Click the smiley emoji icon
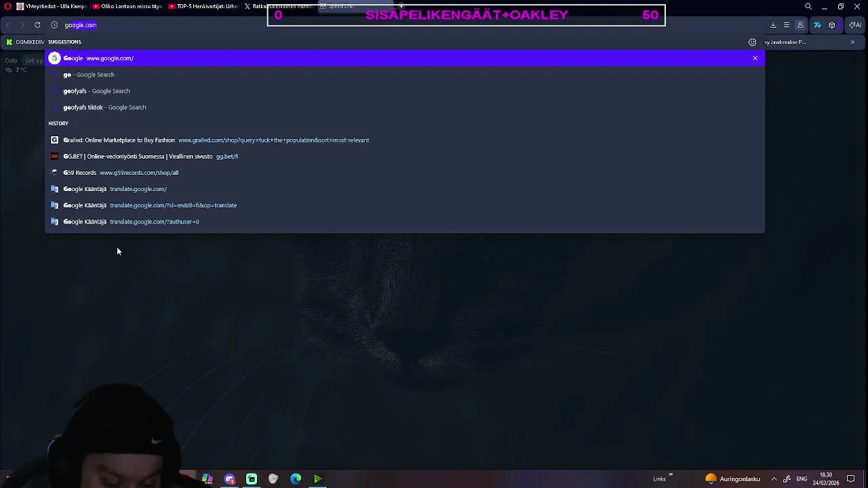The image size is (868, 488). click(x=752, y=42)
